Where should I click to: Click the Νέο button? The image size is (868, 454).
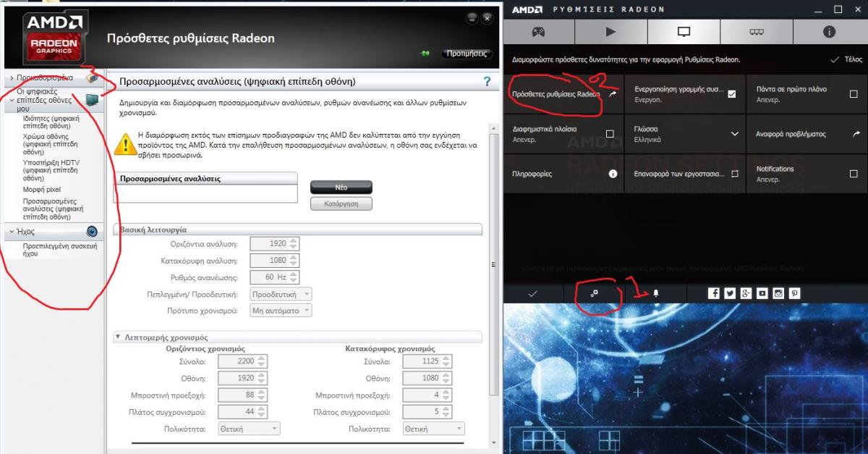pos(341,187)
